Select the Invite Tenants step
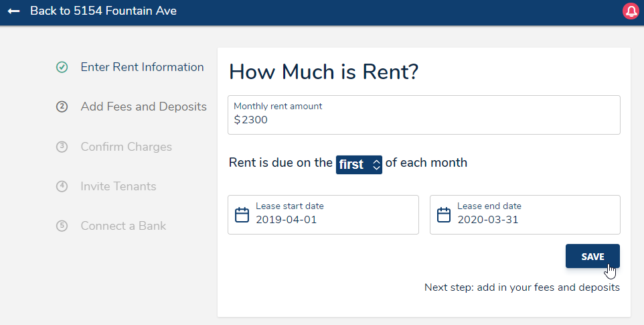This screenshot has height=325, width=644. coord(118,186)
